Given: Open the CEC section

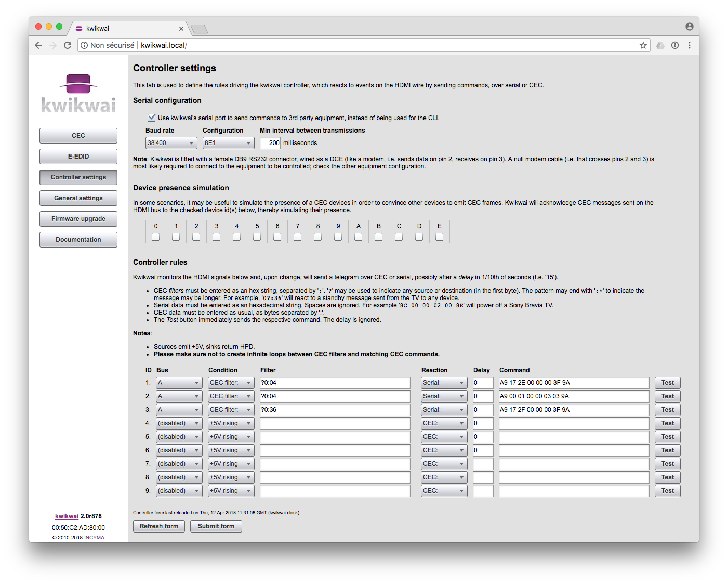Looking at the screenshot, I should pos(78,136).
